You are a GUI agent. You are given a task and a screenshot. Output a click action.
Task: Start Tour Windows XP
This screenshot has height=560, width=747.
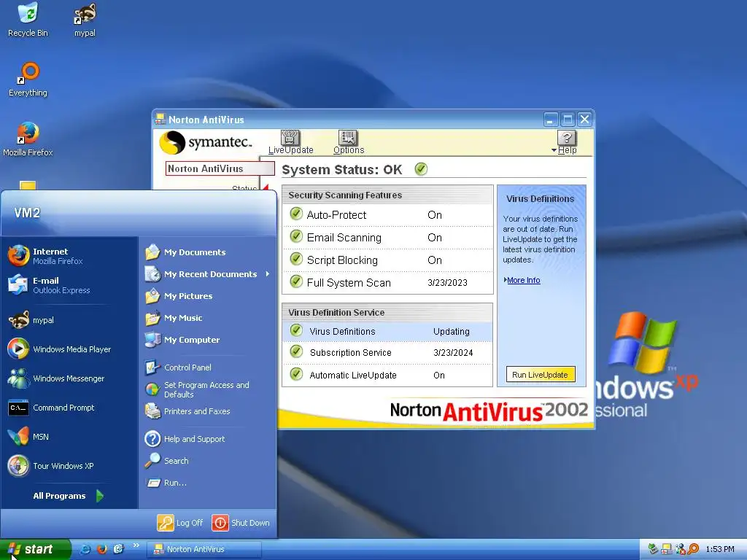(x=69, y=466)
